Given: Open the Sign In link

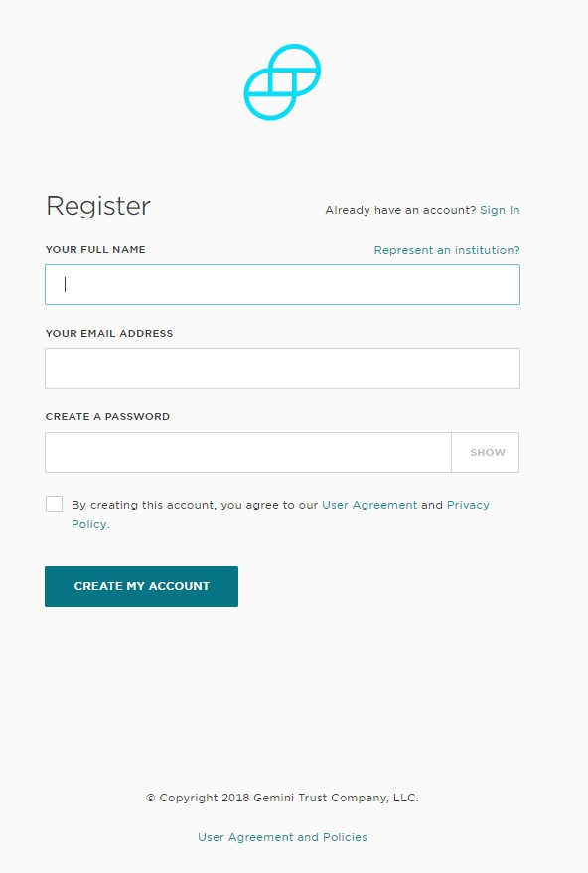Looking at the screenshot, I should click(x=500, y=210).
